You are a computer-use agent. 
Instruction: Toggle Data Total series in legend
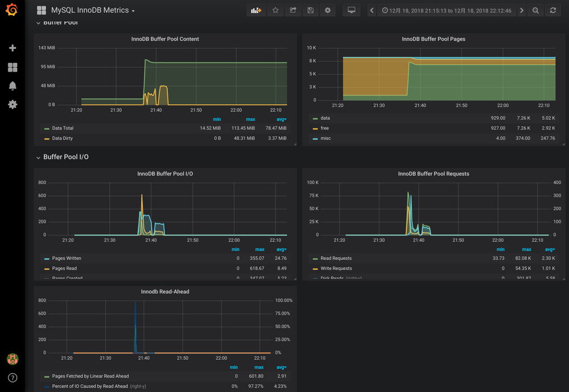coord(62,128)
